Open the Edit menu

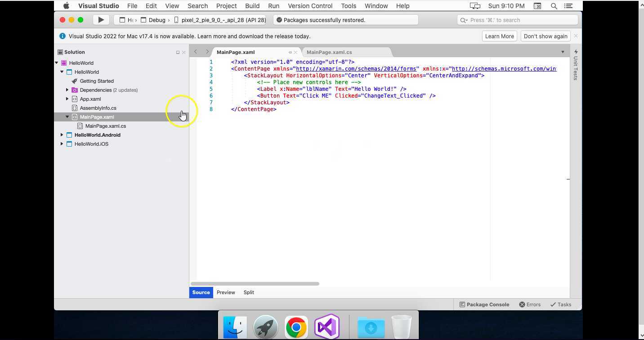[x=151, y=6]
